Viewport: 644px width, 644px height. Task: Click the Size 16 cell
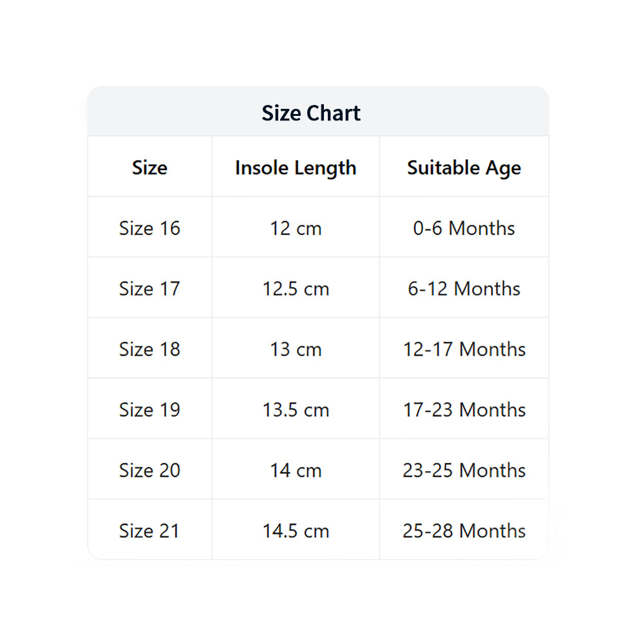pyautogui.click(x=149, y=227)
